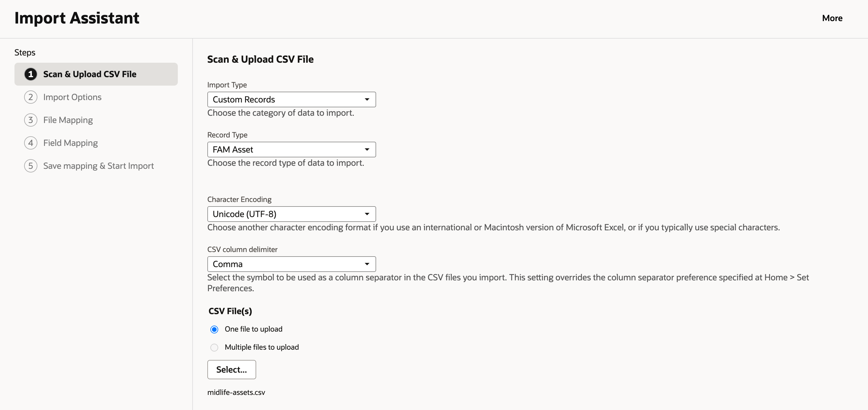Click the Character Encoding field label
868x410 pixels.
[239, 200]
